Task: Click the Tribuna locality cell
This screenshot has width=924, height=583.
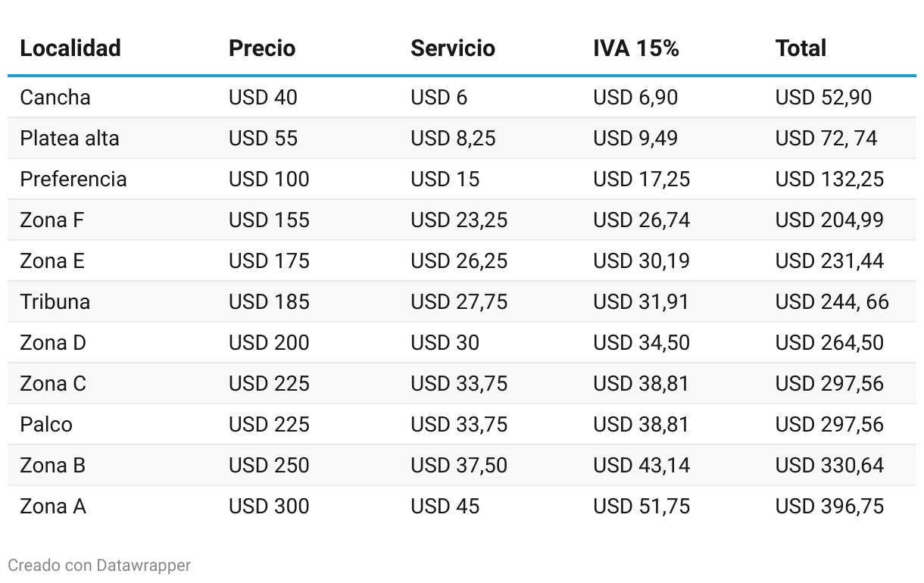Action: (x=55, y=302)
